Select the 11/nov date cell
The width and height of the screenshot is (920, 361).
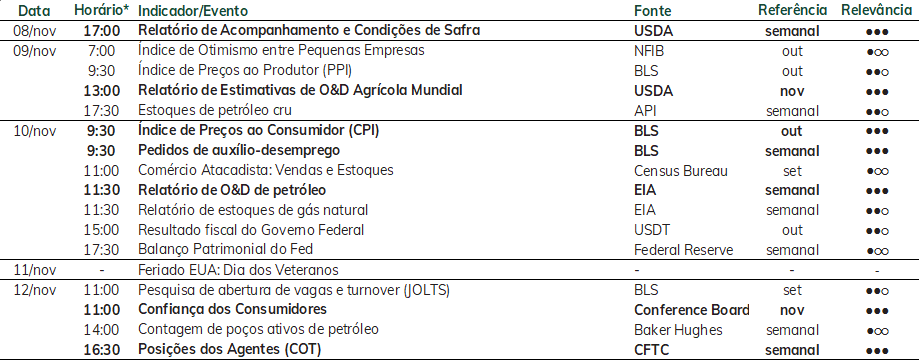(x=35, y=270)
